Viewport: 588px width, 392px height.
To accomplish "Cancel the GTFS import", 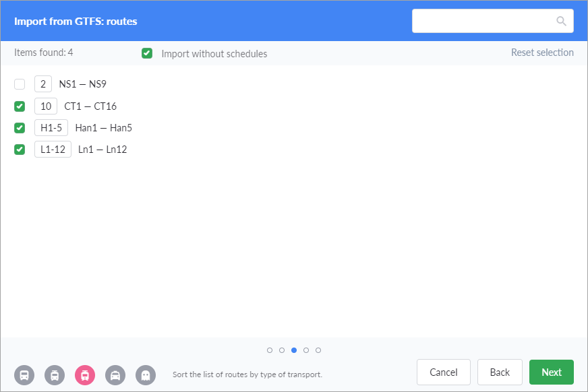I will point(444,372).
